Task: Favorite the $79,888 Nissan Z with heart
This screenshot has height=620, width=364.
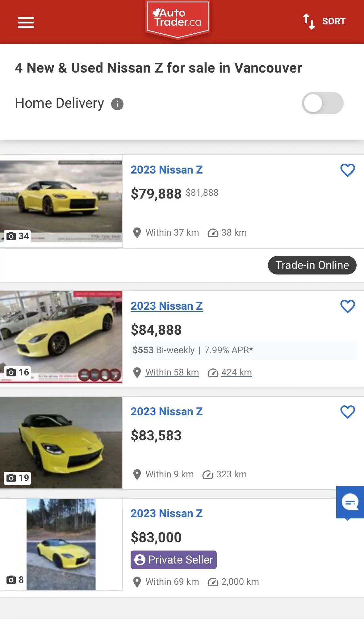Action: pyautogui.click(x=348, y=170)
